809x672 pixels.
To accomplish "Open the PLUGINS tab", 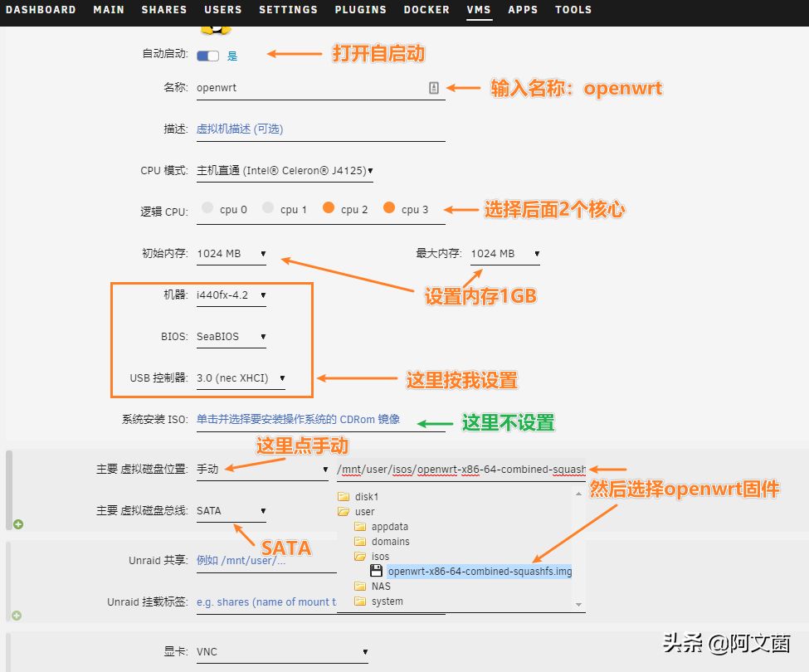I will [x=360, y=10].
